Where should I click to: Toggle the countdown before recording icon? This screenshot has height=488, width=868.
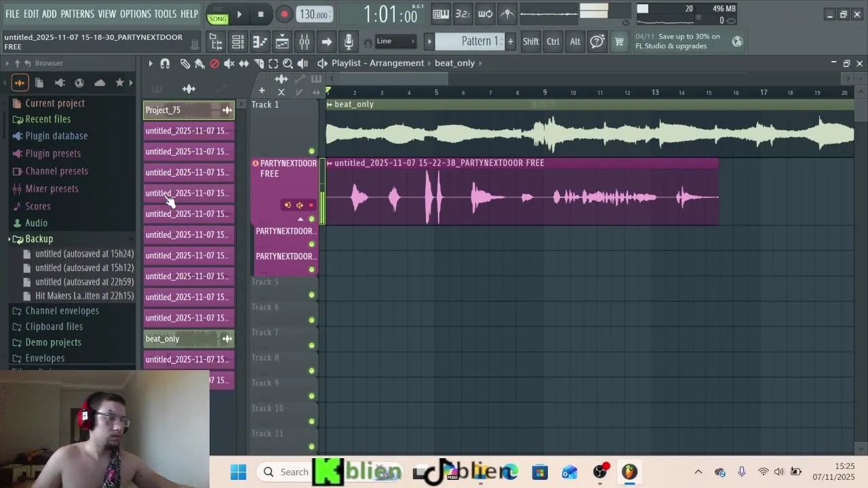(462, 14)
